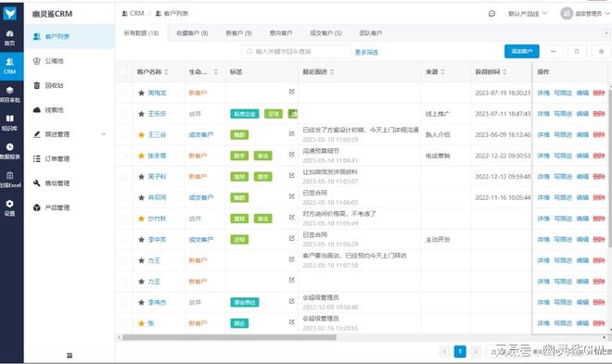Toggle the favorite star for 王乐乐
The image size is (612, 364).
tap(141, 114)
